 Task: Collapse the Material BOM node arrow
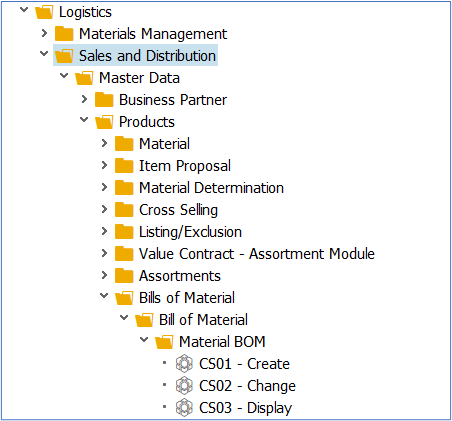click(144, 340)
